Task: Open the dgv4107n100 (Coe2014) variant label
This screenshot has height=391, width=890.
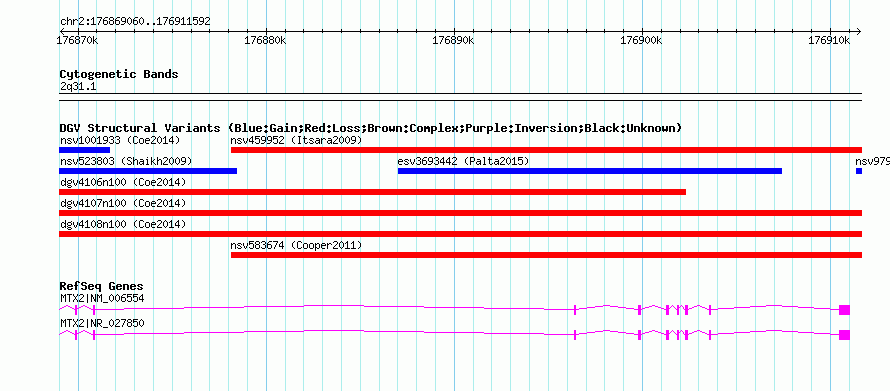Action: 123,203
